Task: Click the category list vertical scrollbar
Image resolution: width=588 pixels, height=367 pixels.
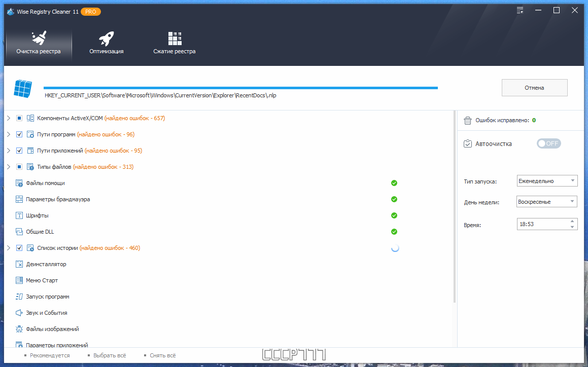Action: [x=455, y=207]
